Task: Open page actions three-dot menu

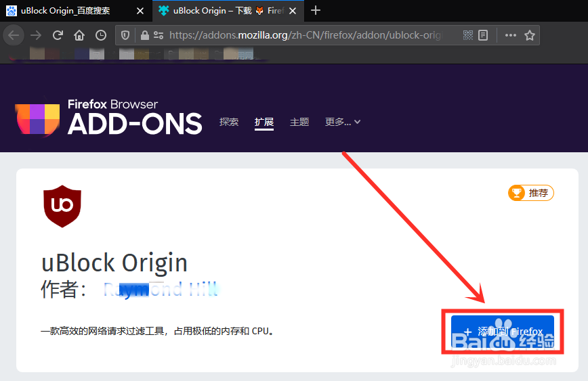Action: coord(510,35)
